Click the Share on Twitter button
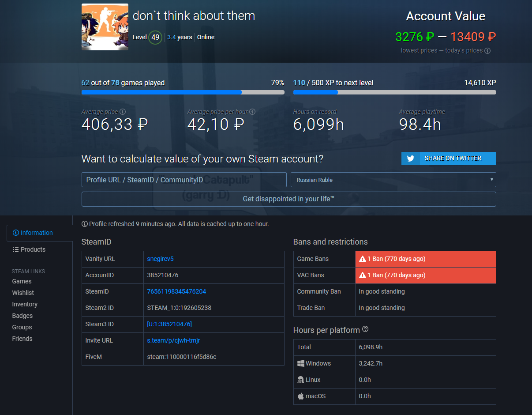The width and height of the screenshot is (532, 415). click(x=449, y=158)
